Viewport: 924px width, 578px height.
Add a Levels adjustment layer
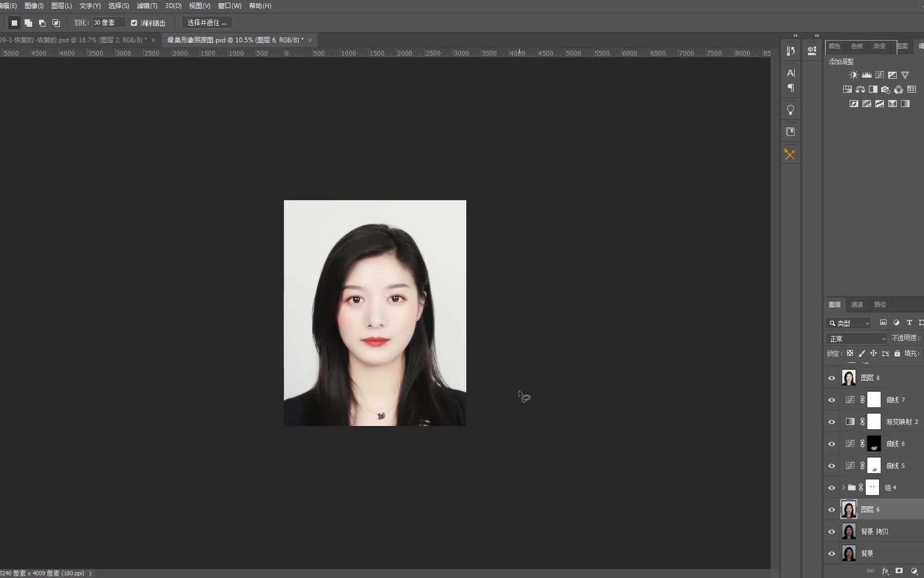coord(866,75)
